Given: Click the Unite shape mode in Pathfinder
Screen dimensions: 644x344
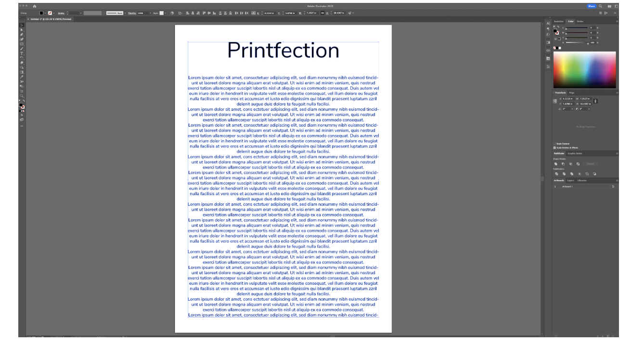Looking at the screenshot, I should pos(556,164).
